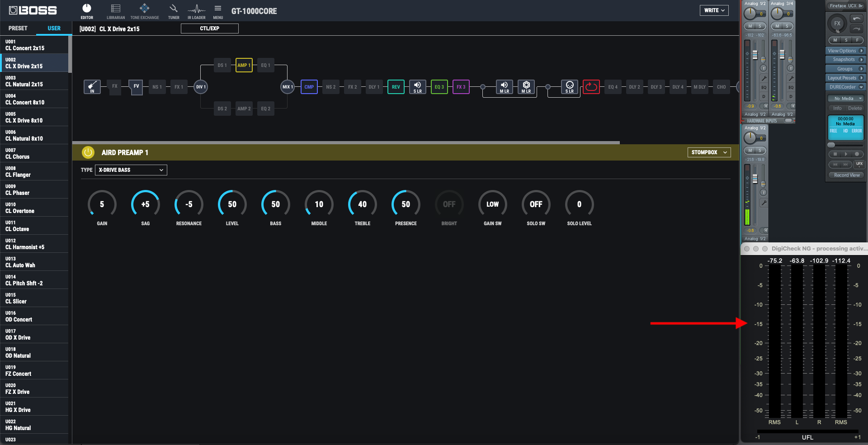The image size is (868, 445).
Task: Select the first M LR speaker output block
Action: pos(505,87)
